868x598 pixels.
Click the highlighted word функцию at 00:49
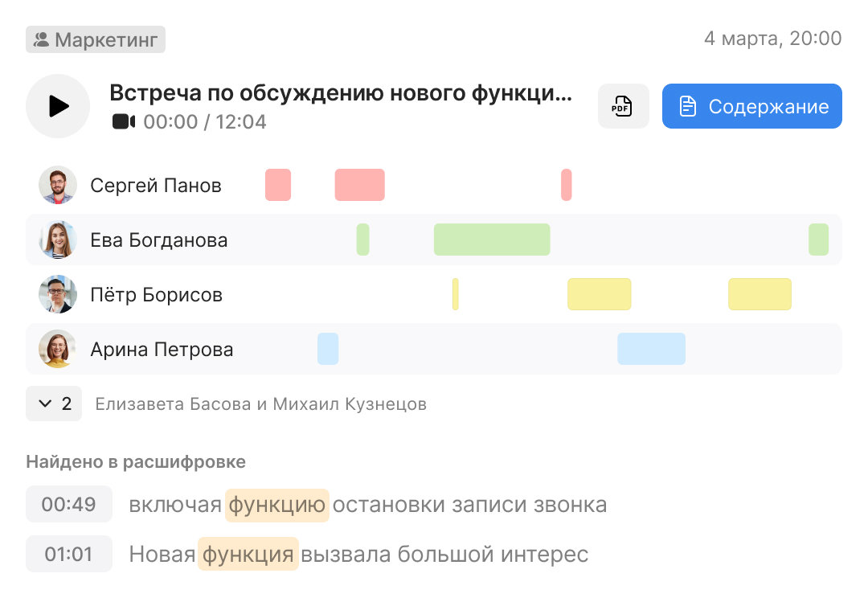click(276, 504)
